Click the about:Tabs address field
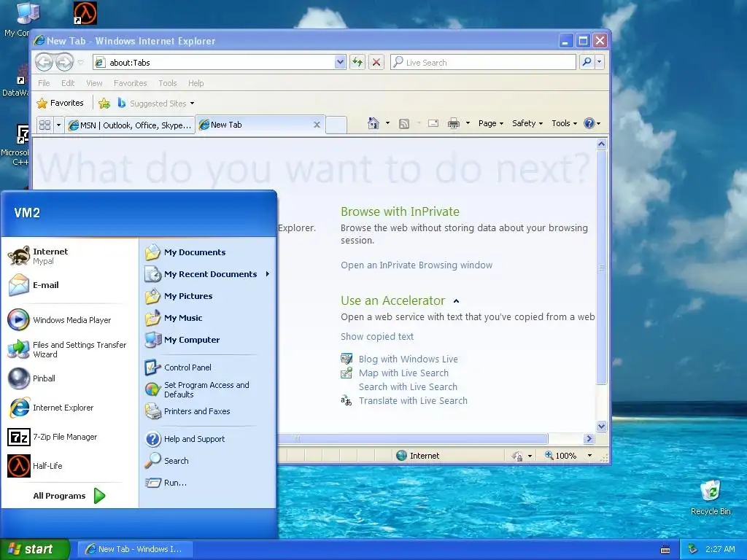 220,62
